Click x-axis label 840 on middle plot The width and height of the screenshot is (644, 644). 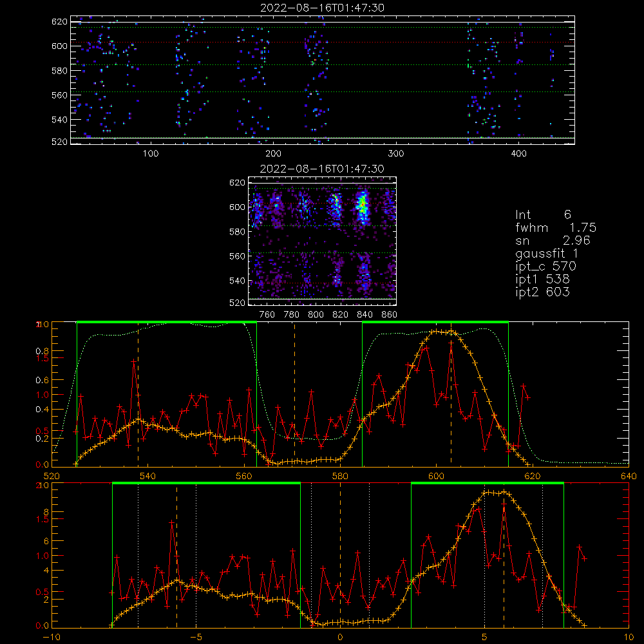365,315
